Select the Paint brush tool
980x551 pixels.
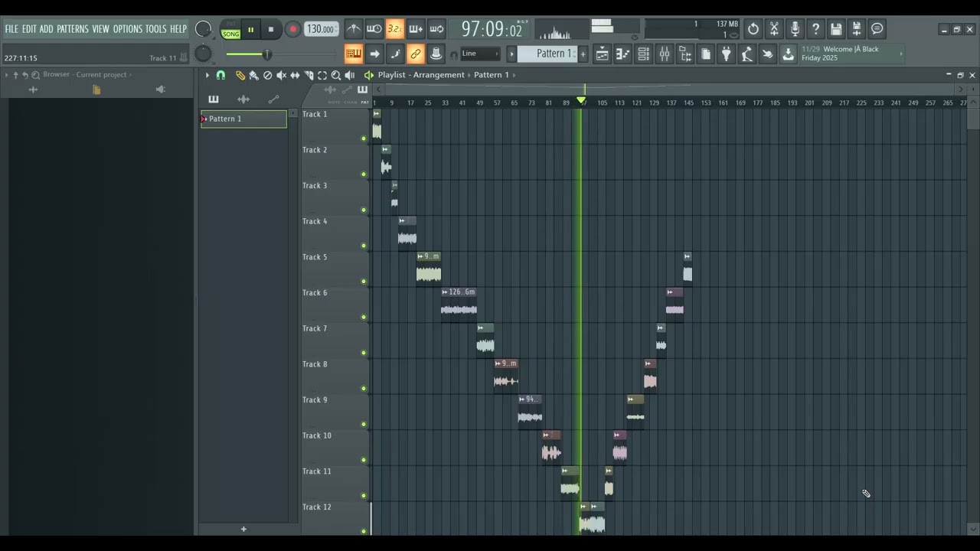click(x=253, y=75)
